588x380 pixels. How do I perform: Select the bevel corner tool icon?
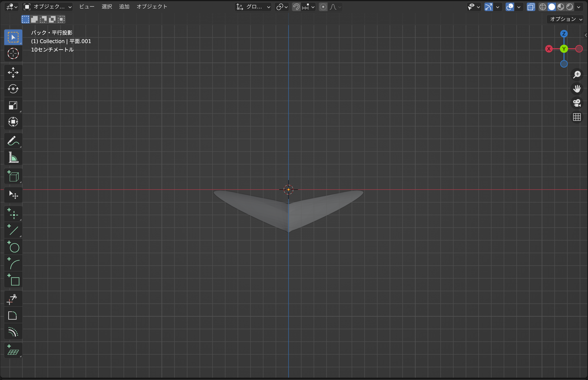[x=13, y=315]
